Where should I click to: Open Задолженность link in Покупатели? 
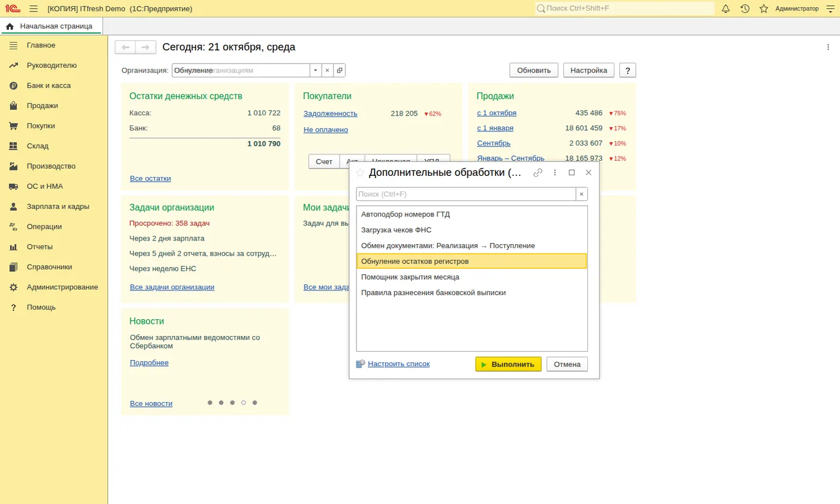331,113
